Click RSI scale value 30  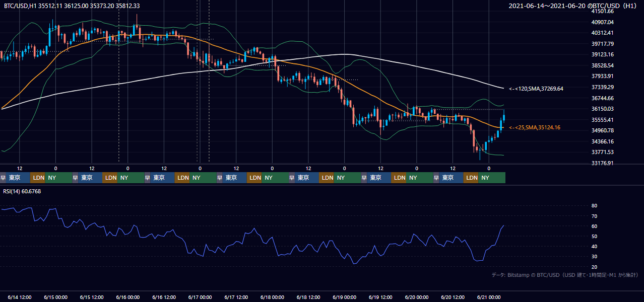595,257
